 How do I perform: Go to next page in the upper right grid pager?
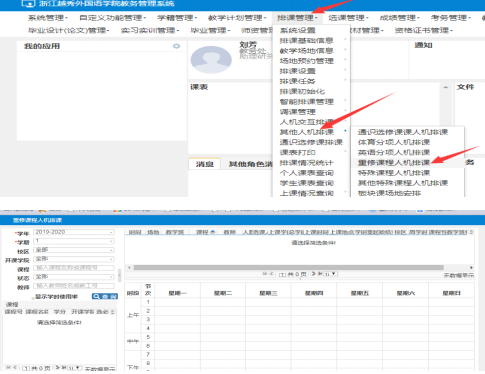click(313, 273)
